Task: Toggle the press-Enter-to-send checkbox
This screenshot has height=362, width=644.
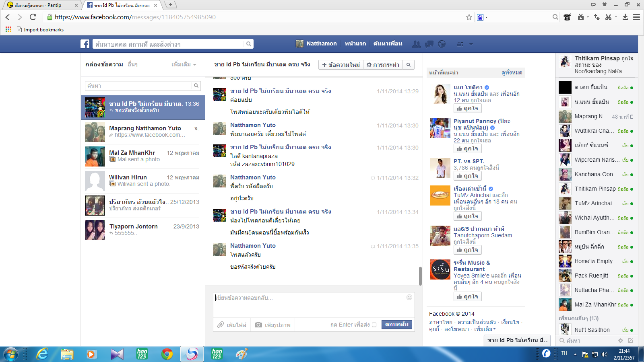Action: point(374,325)
